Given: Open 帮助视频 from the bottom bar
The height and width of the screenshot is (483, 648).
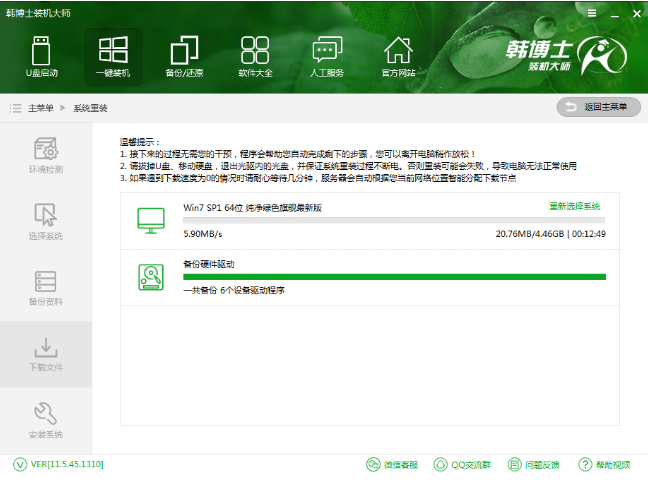Looking at the screenshot, I should tap(604, 465).
